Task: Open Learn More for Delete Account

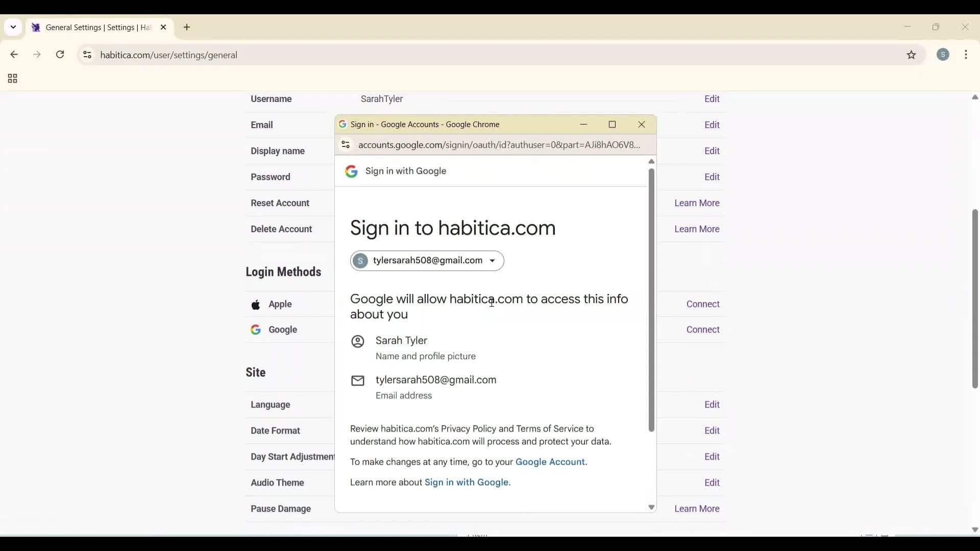Action: (697, 229)
